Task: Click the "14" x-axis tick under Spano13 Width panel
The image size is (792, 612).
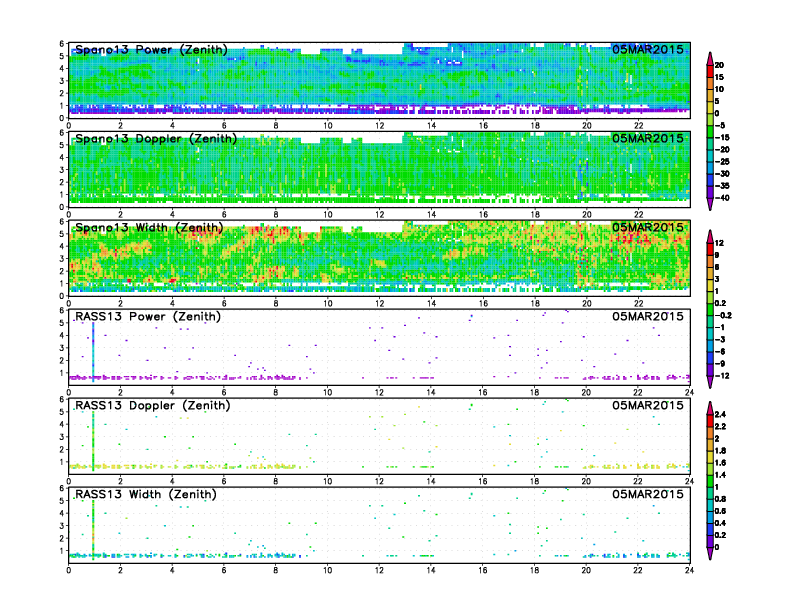Action: click(431, 303)
